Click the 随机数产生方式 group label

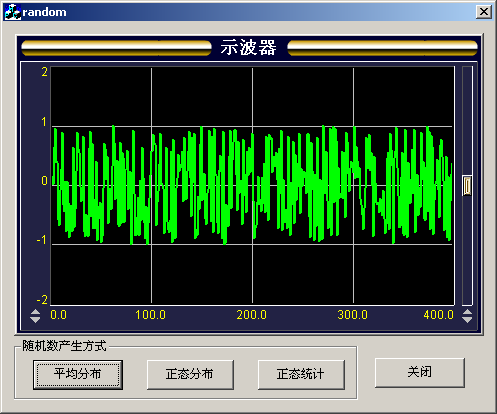[x=64, y=346]
